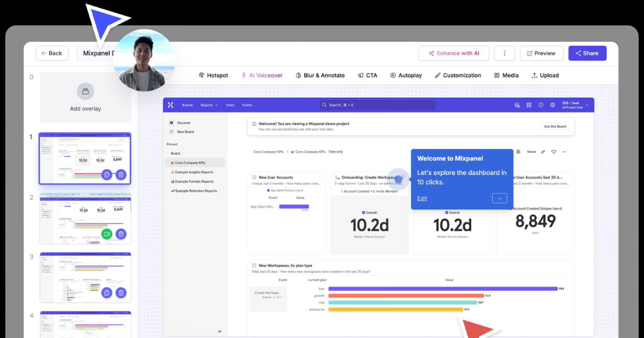Click New Workspaces, by plan type title
644x338 pixels.
[286, 266]
